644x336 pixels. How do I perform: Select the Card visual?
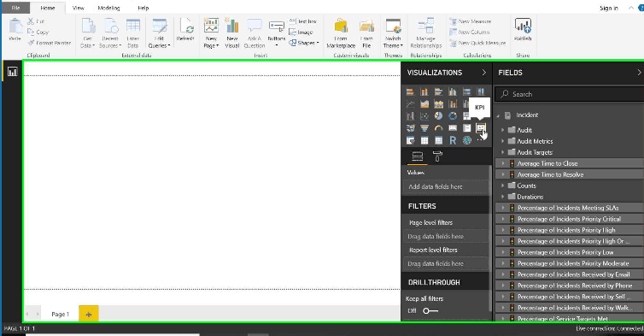(x=453, y=128)
